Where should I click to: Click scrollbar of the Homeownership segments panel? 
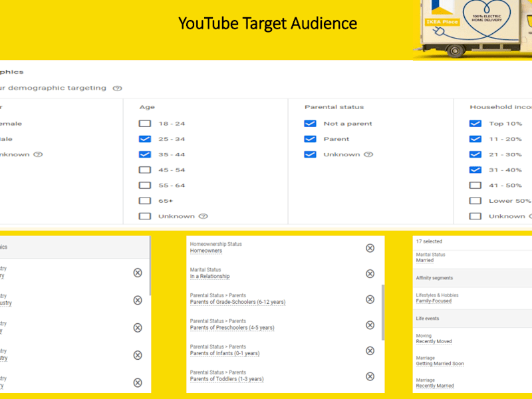(383, 312)
